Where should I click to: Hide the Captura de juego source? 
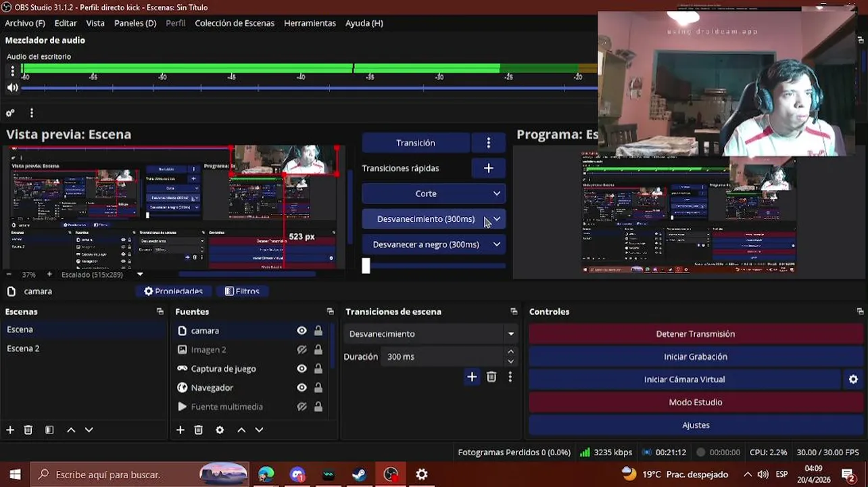pos(302,369)
